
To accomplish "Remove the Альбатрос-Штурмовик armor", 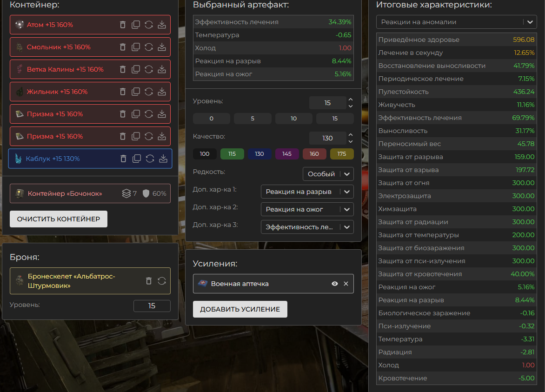I will (x=149, y=281).
